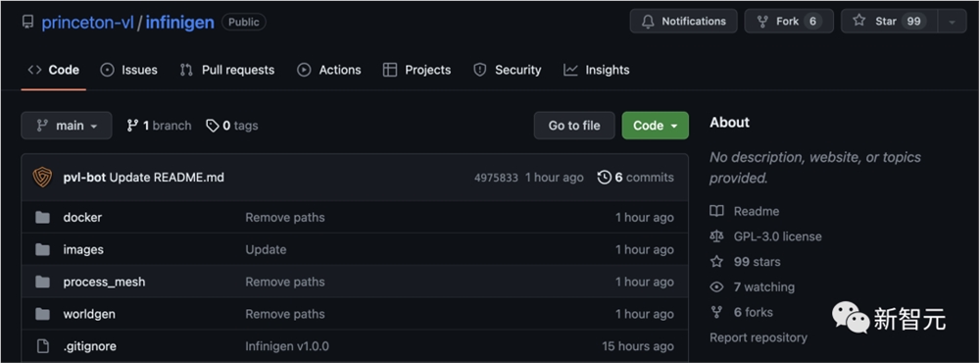Click the shield icon on Security tab

480,70
